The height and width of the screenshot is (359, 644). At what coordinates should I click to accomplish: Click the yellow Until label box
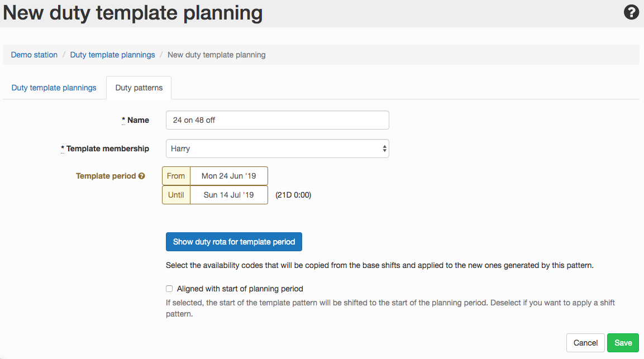[x=176, y=195]
